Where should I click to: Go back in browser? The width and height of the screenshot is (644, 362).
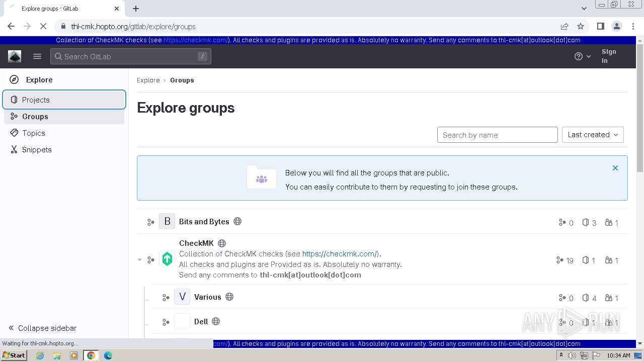pyautogui.click(x=11, y=26)
